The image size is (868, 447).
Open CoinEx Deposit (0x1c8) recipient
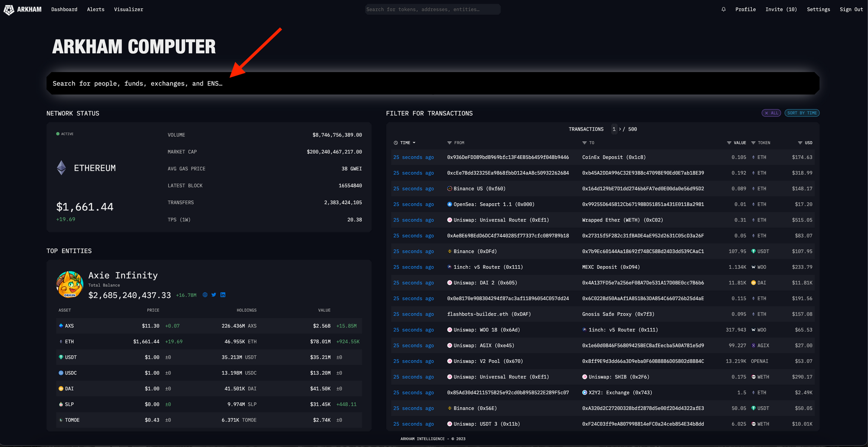point(614,157)
